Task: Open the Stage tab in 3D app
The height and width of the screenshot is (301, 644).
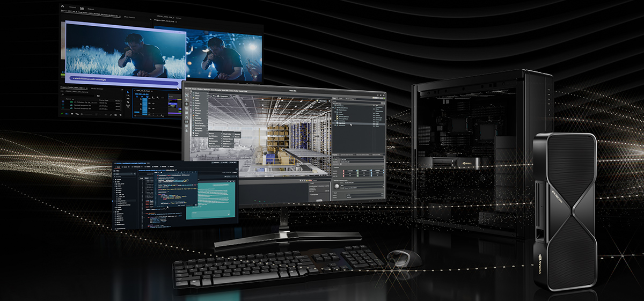Action: (x=334, y=98)
